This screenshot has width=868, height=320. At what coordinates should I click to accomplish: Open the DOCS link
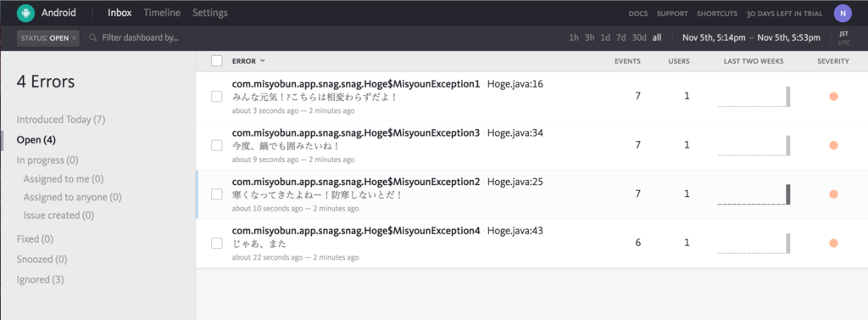click(638, 14)
